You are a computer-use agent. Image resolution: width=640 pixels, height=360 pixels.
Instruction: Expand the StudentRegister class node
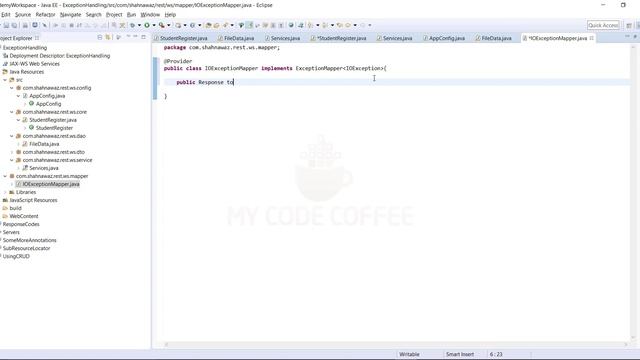25,128
